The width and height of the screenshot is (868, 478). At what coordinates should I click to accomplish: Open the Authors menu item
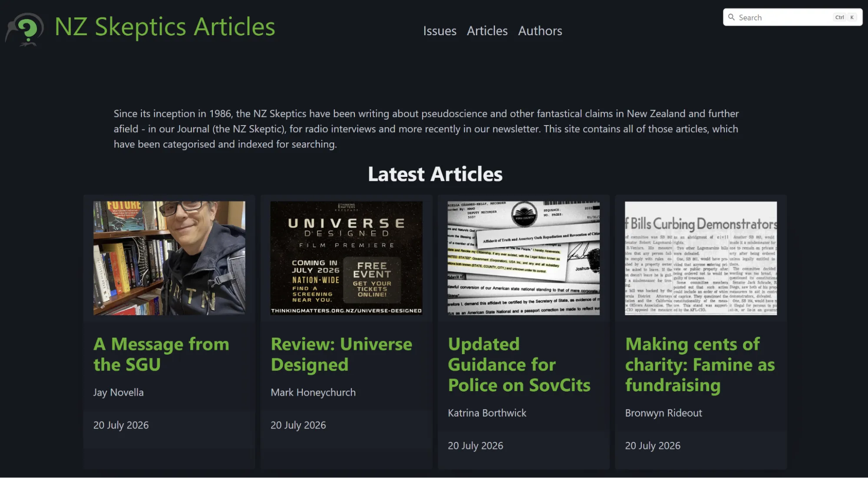[540, 31]
